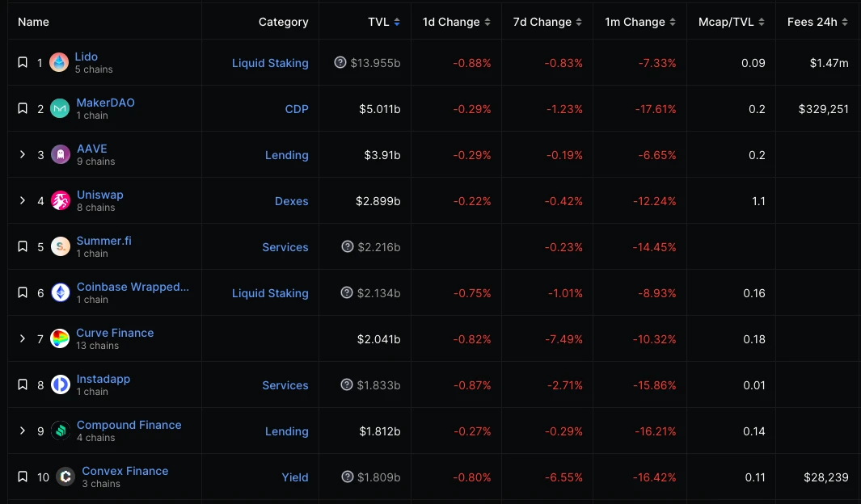Open the Summer.fi protocol link
861x504 pixels.
pyautogui.click(x=103, y=241)
